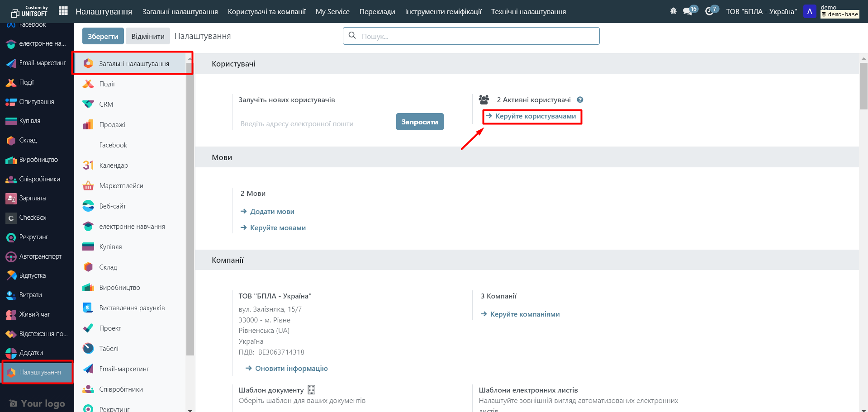This screenshot has width=868, height=412.
Task: Click the settings page vertical scrollbar
Action: (863, 86)
